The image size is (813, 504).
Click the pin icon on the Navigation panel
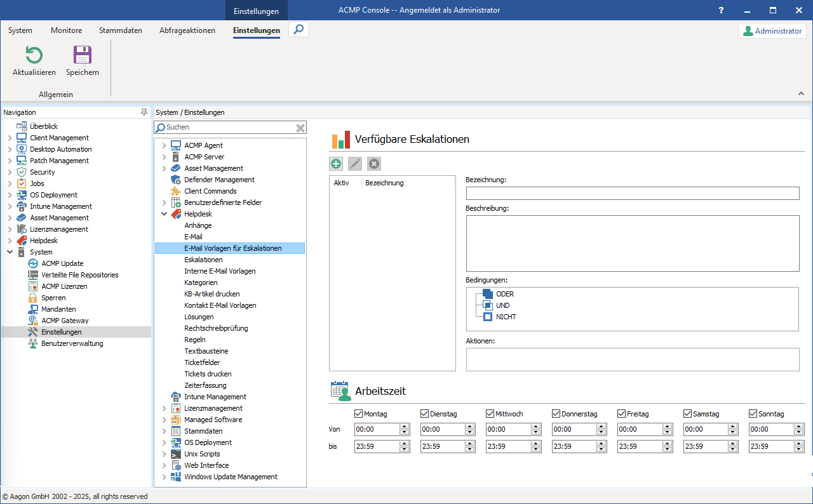point(145,112)
